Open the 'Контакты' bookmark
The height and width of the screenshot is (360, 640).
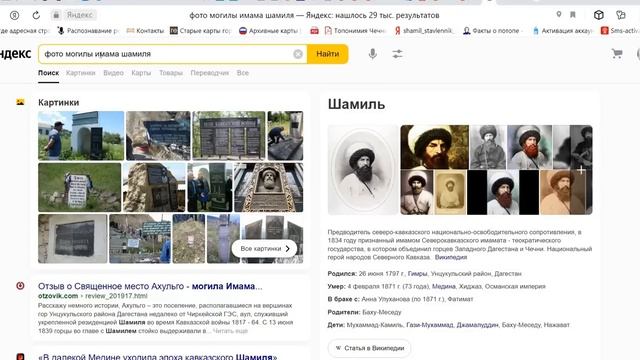click(145, 31)
